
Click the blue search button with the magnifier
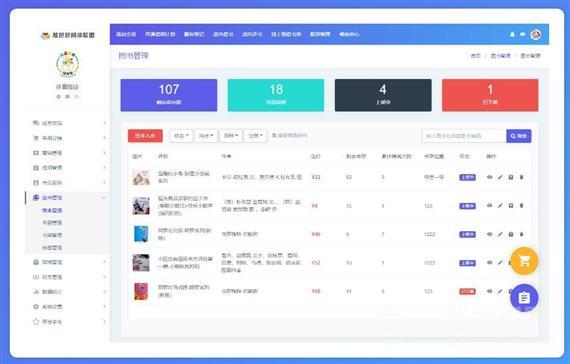(519, 136)
